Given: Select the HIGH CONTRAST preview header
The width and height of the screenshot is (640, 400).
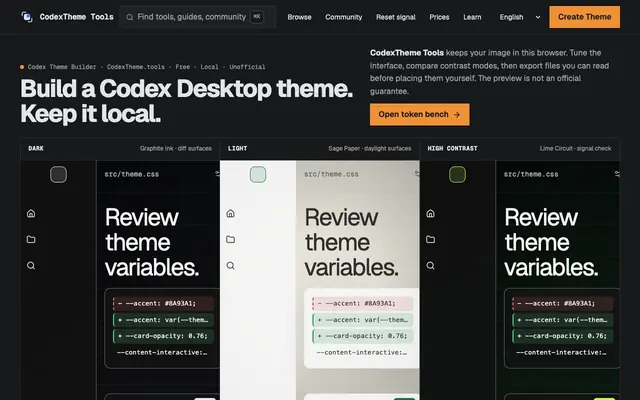Looking at the screenshot, I should 520,149.
